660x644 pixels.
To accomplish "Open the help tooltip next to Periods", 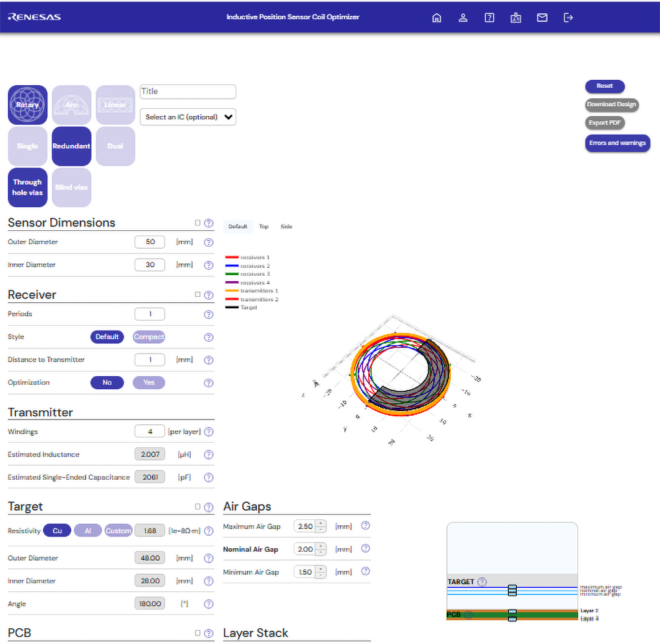I will (209, 314).
